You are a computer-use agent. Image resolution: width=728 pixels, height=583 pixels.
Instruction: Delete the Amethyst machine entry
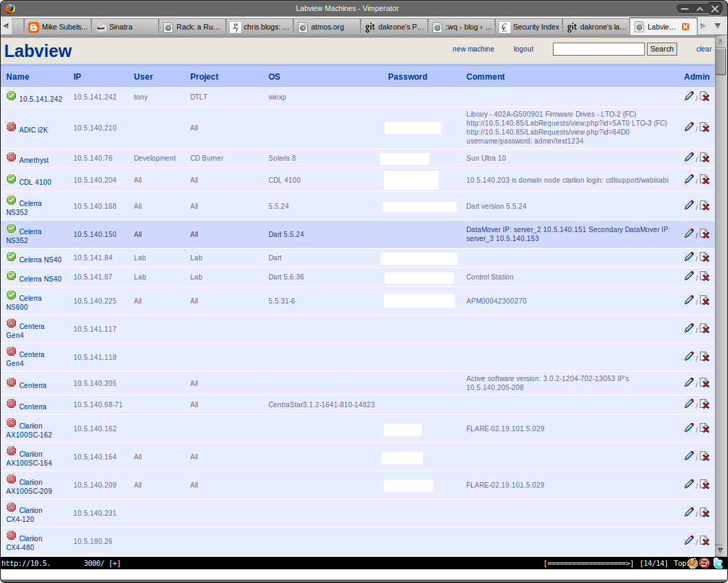tap(705, 158)
